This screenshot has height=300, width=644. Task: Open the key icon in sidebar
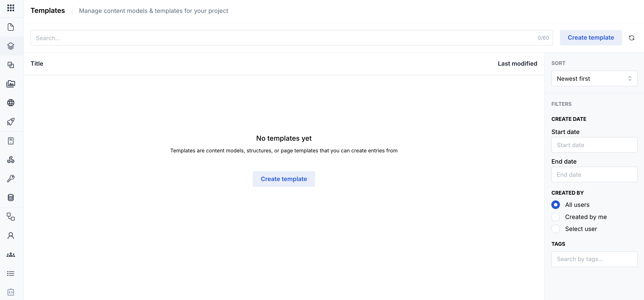[x=11, y=179]
